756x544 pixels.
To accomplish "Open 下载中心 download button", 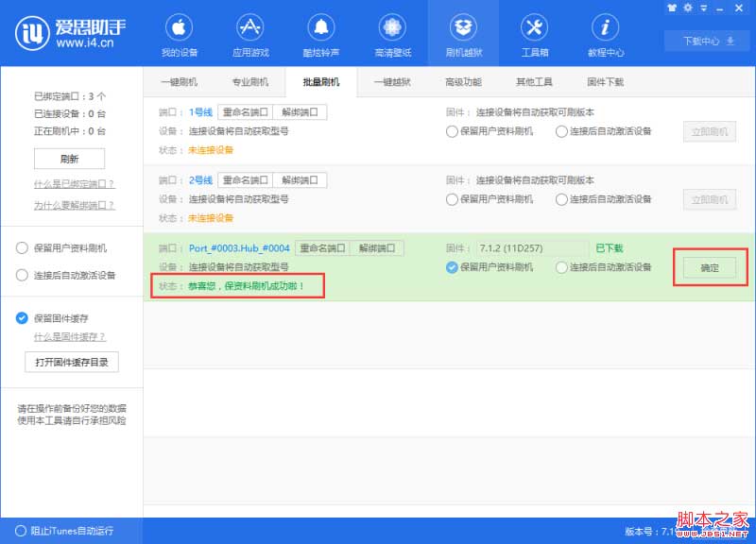I will pos(708,41).
